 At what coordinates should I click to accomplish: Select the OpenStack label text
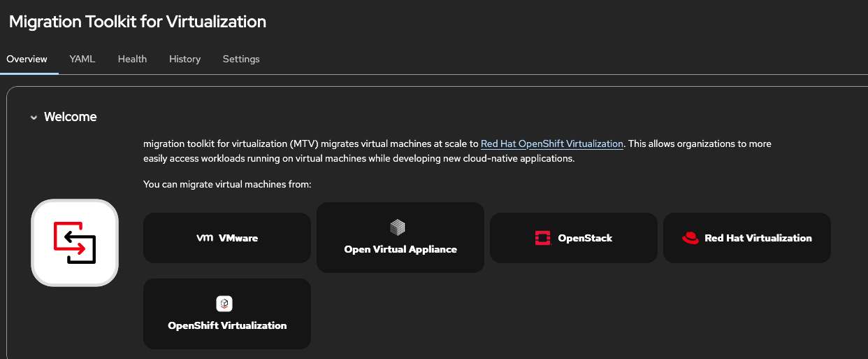585,238
